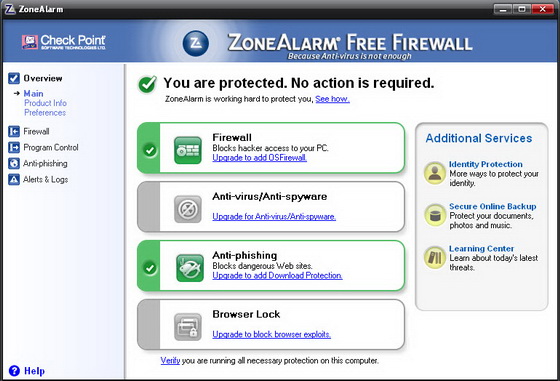
Task: Open Product Info under Overview
Action: [45, 103]
